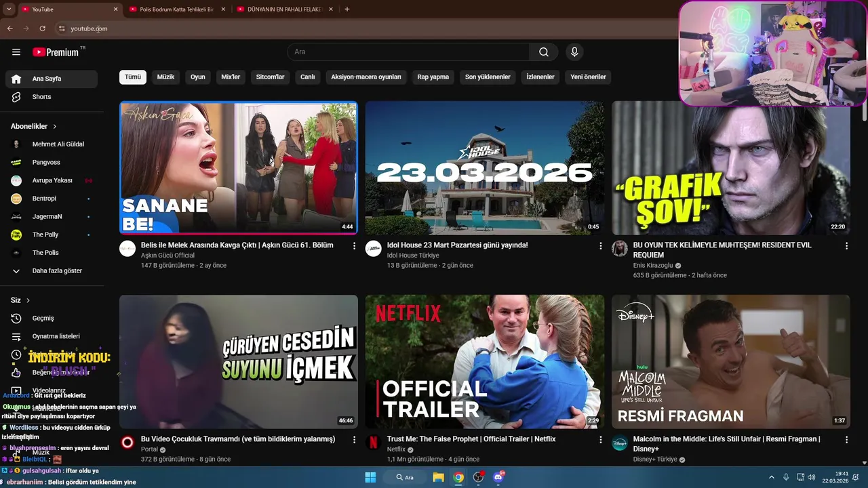
Task: Select the Rap yapma filter chip
Action: 433,77
